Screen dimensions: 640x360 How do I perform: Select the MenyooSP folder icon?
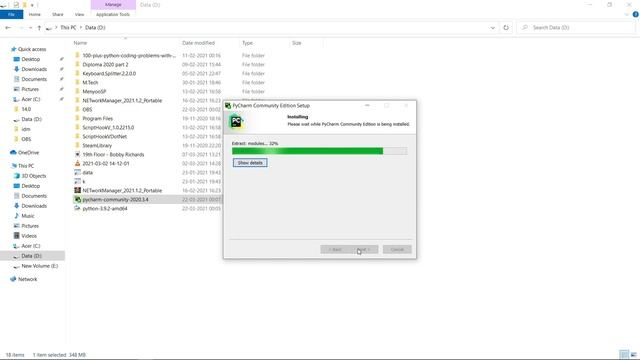[77, 91]
